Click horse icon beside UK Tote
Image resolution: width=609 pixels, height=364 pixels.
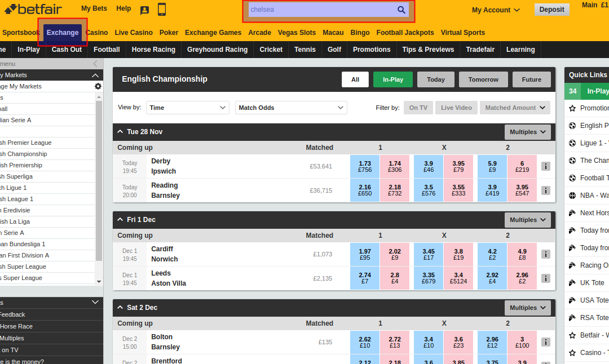click(572, 283)
